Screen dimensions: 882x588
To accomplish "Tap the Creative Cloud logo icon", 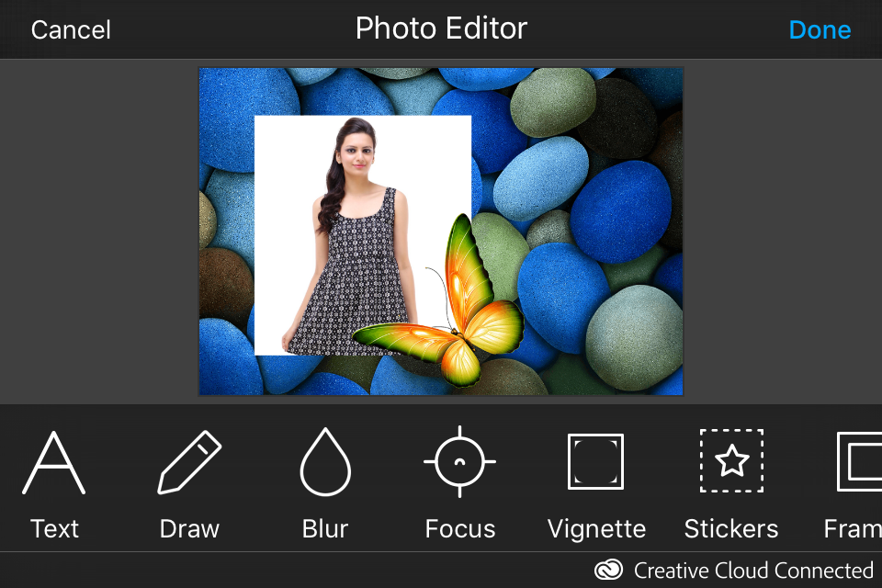I will (608, 570).
